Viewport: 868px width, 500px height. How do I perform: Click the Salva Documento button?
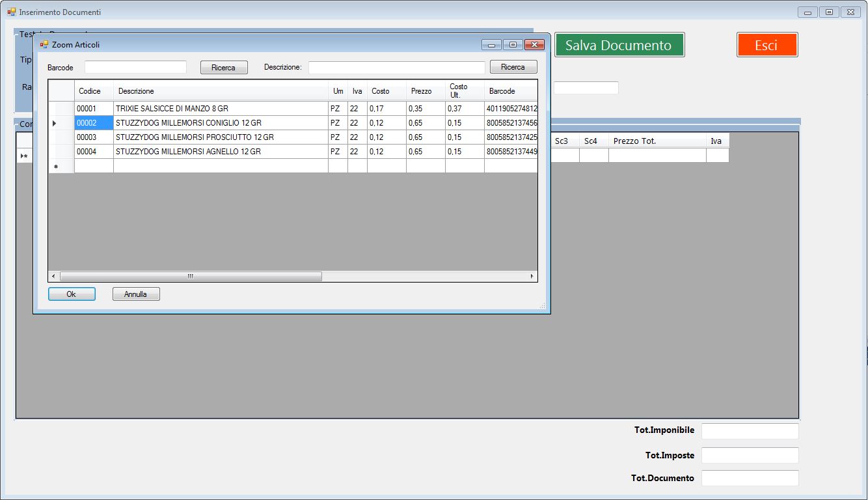pos(619,45)
